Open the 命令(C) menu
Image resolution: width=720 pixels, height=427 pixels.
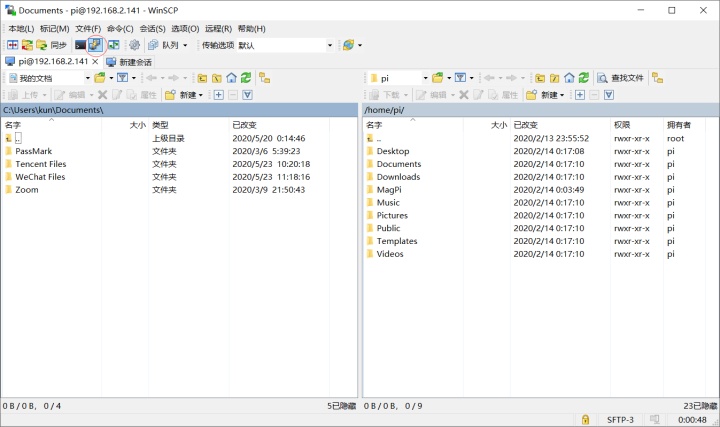point(120,28)
